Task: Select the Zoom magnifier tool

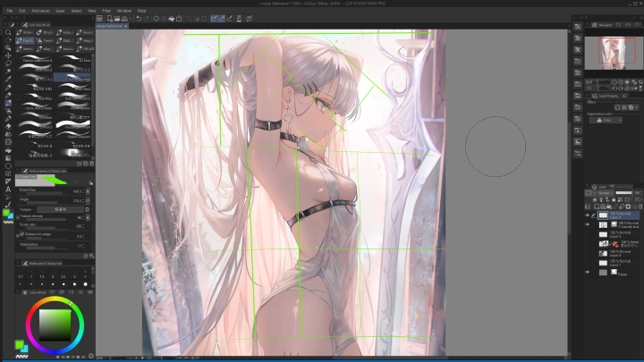Action: pyautogui.click(x=8, y=32)
